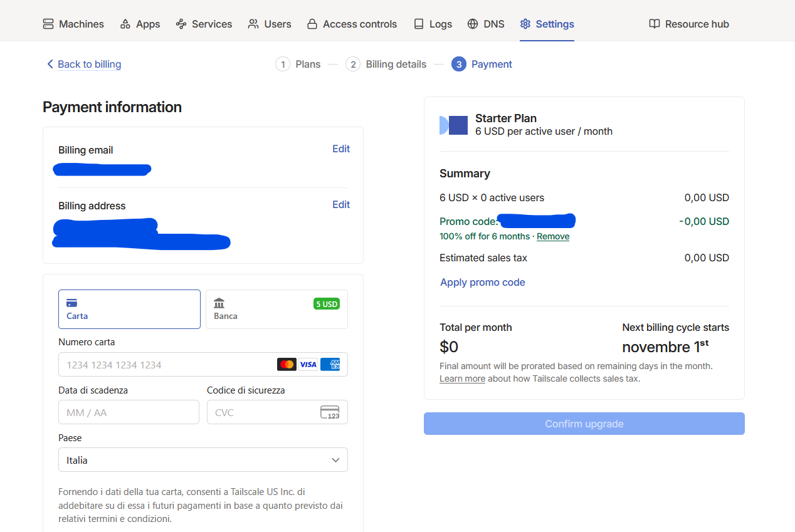This screenshot has width=795, height=532.
Task: Click the Machines icon in navigation
Action: click(48, 24)
